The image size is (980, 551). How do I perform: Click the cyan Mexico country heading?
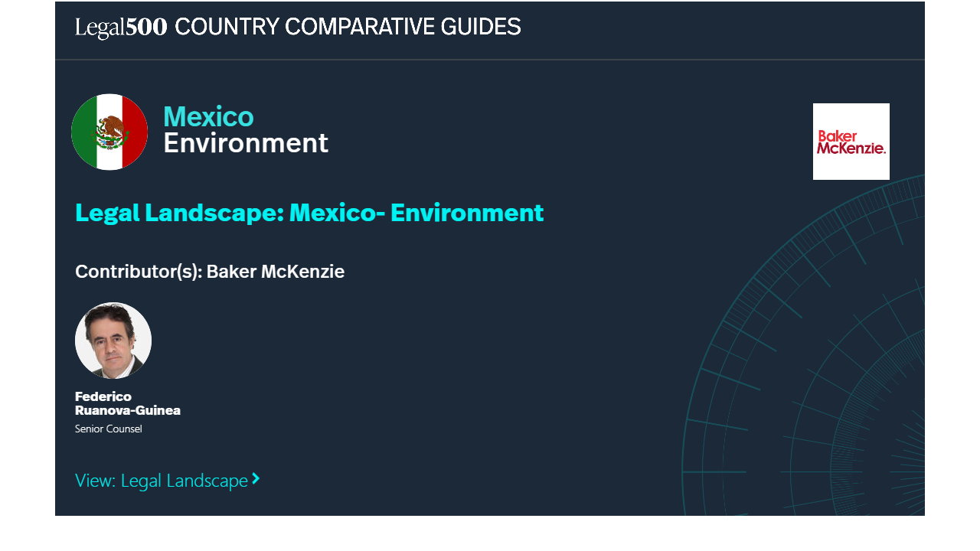tap(208, 116)
